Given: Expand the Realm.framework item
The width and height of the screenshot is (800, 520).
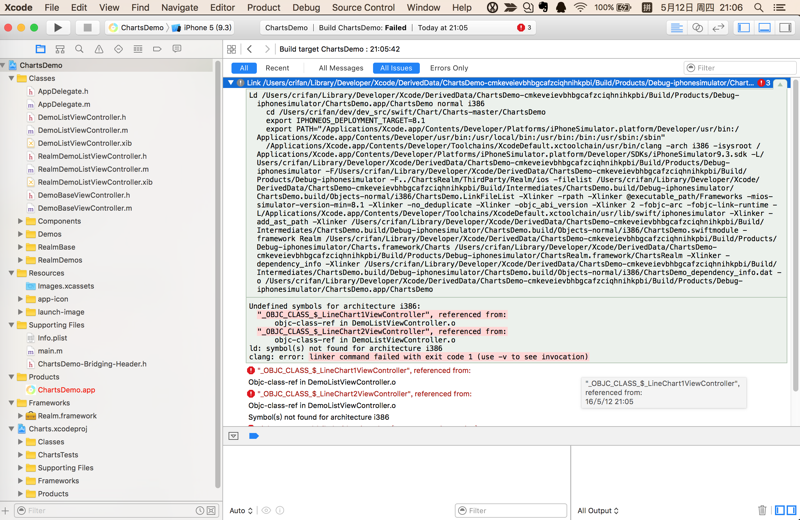Looking at the screenshot, I should point(20,416).
